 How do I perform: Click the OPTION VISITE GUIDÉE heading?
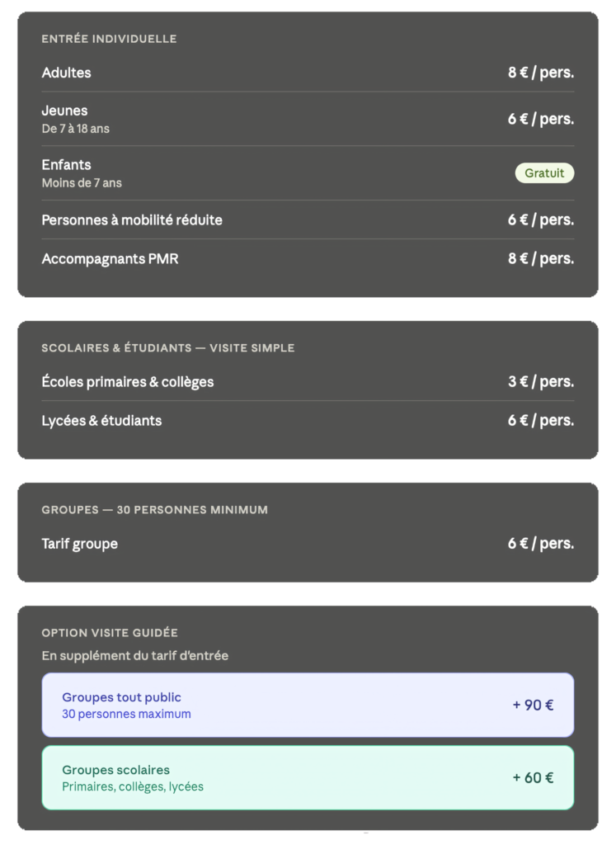point(110,633)
